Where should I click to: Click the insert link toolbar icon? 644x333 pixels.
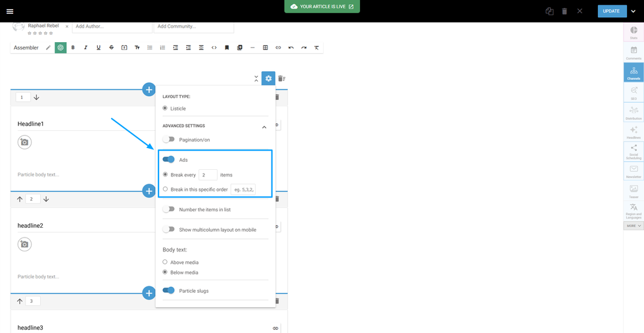pos(278,48)
